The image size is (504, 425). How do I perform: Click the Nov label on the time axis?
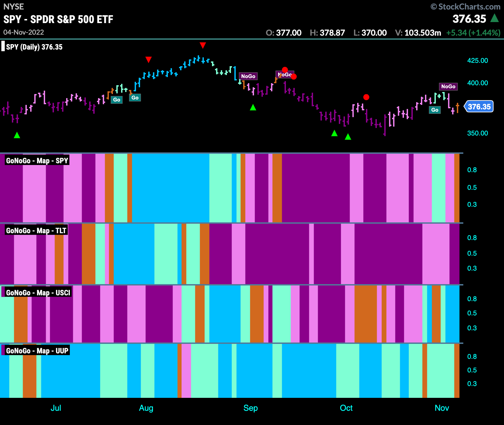[x=442, y=408]
